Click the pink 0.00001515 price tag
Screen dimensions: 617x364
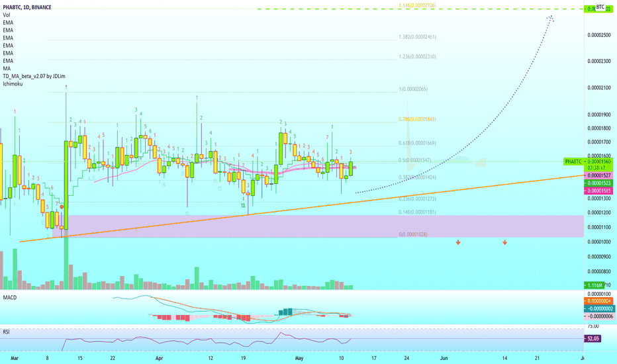click(x=598, y=191)
